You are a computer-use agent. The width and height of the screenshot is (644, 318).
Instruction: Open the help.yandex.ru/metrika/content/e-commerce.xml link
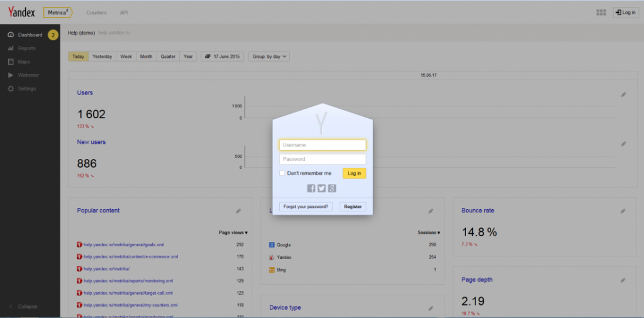131,257
